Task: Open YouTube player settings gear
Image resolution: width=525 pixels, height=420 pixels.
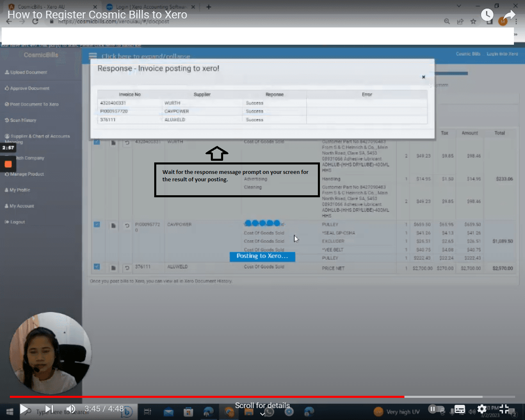Action: (x=482, y=409)
